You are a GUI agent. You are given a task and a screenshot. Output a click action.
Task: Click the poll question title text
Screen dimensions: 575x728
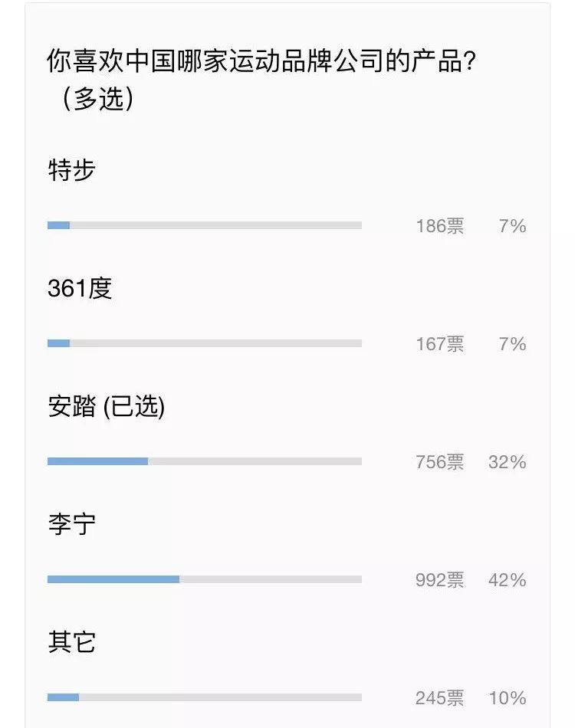coord(261,61)
